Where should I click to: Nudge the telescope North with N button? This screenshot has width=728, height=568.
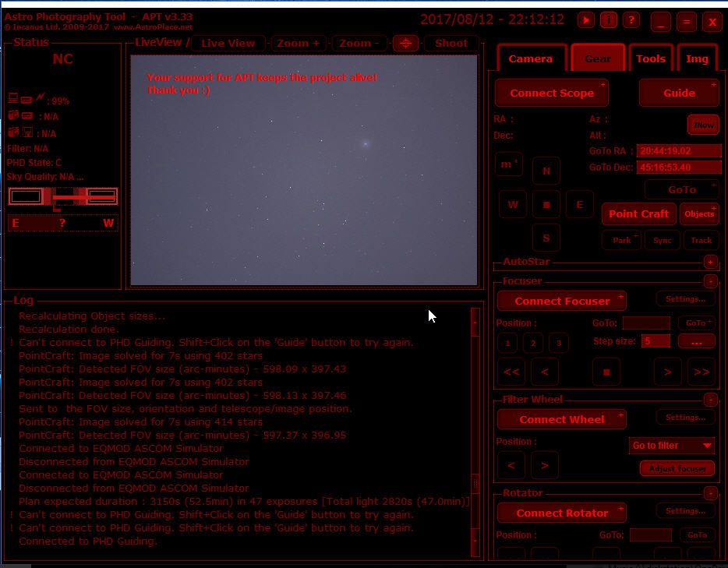546,171
